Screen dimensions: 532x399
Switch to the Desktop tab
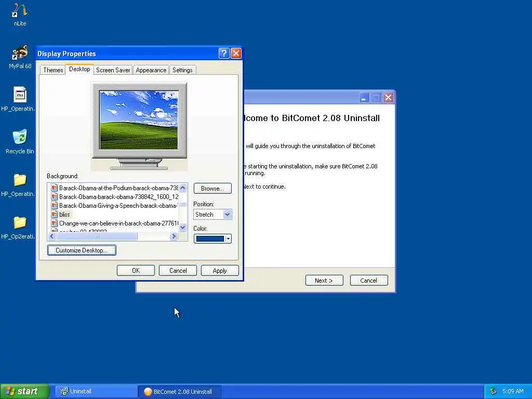79,69
